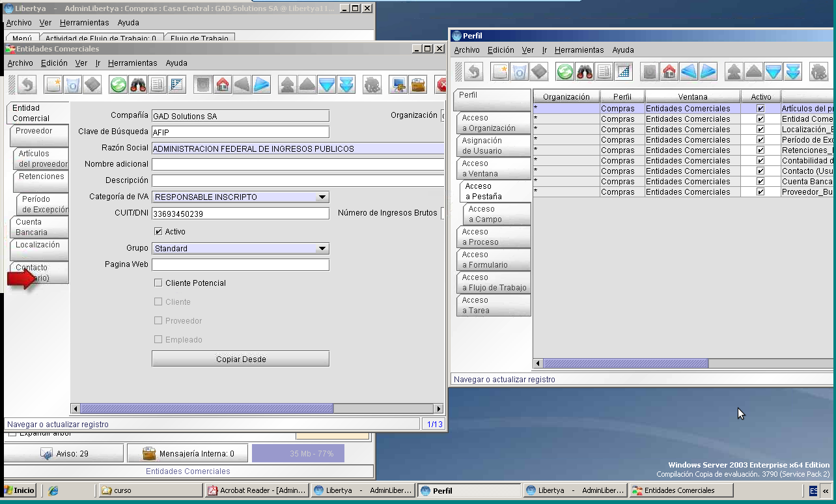Screen dimensions: 836x504
Task: Open binoculars search in Entidades Comerciales toolbar
Action: click(x=138, y=85)
